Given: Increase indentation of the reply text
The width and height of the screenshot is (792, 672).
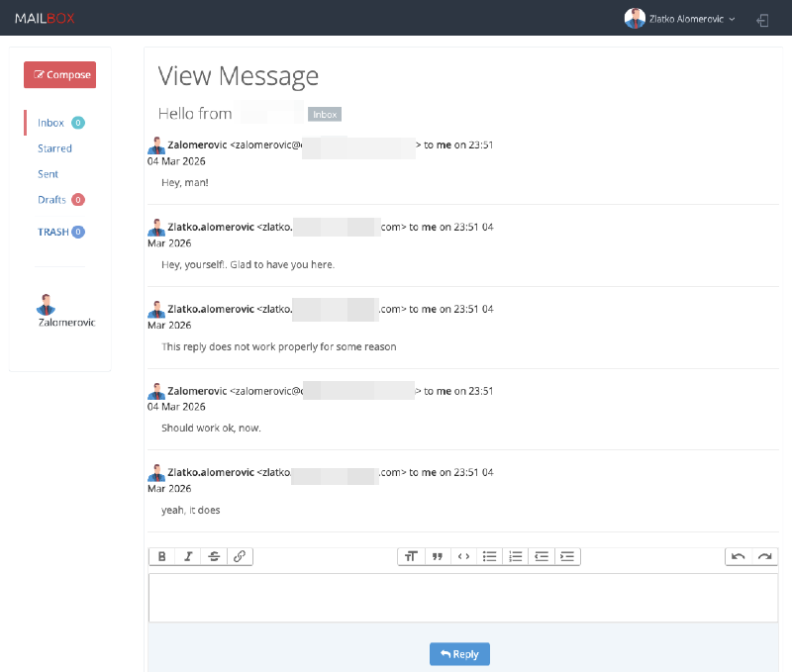Looking at the screenshot, I should pyautogui.click(x=566, y=556).
